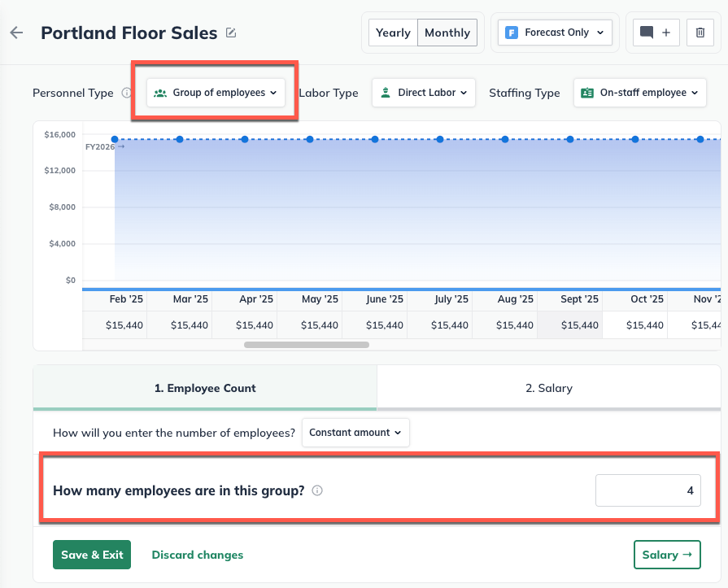
Task: Click the horizontal scrollbar under the table
Action: [x=307, y=345]
